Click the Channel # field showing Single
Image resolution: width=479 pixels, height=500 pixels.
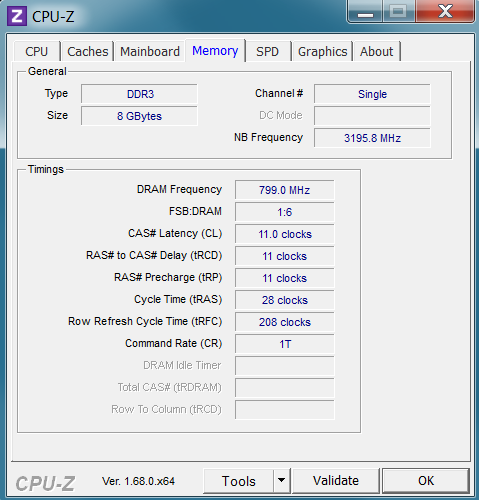click(372, 94)
